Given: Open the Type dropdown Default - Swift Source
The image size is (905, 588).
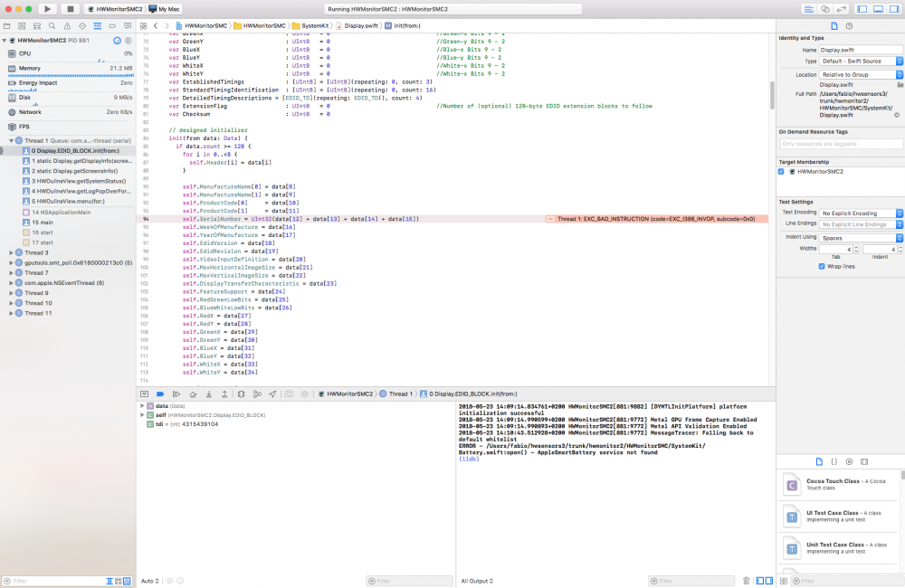Looking at the screenshot, I should point(861,62).
